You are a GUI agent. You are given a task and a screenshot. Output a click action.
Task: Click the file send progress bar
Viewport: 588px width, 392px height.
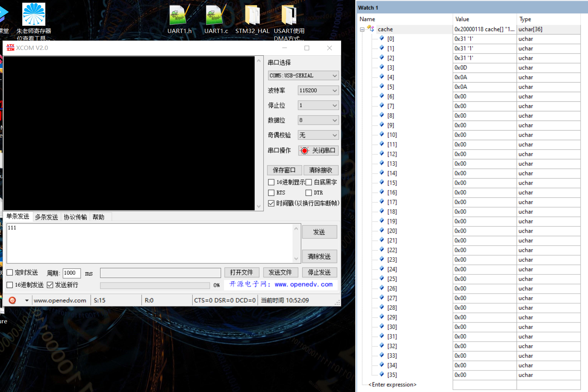tap(155, 285)
